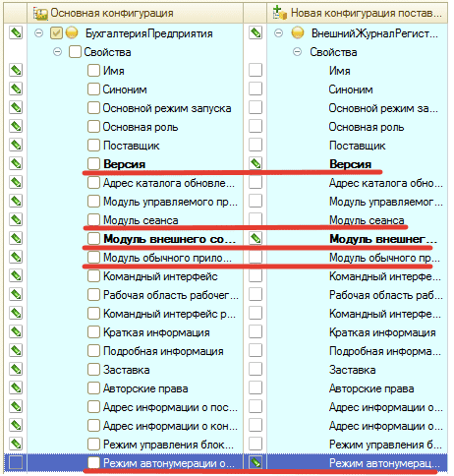This screenshot has height=476, width=454.
Task: Select Основная роль in main configuration
Action: pyautogui.click(x=141, y=127)
